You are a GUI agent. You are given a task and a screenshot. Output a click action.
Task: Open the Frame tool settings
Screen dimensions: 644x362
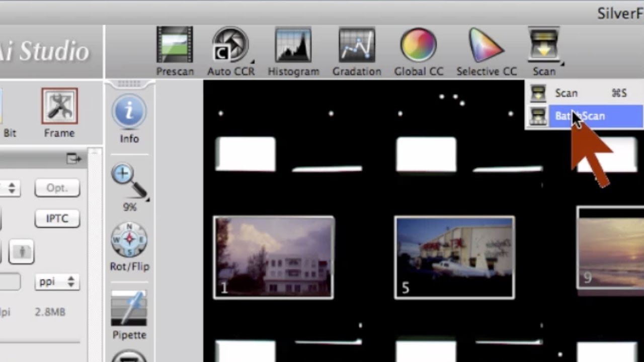tap(59, 113)
